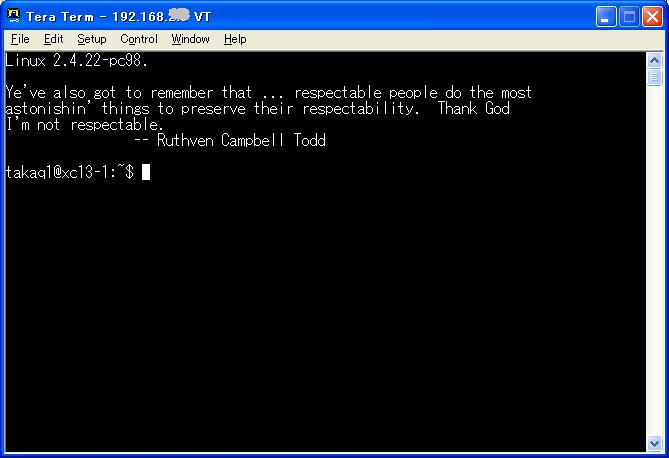
Task: Click the scrollbar down arrow
Action: tap(654, 443)
